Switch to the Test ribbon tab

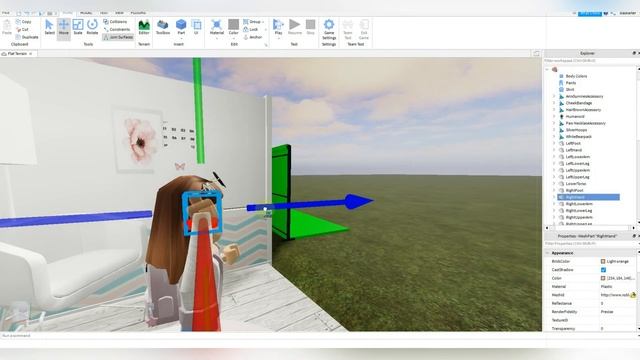[x=104, y=13]
